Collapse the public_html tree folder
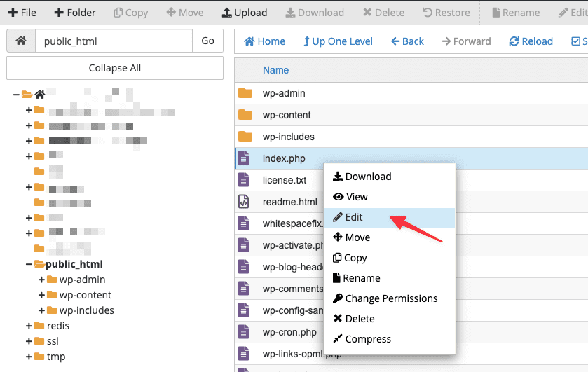 coord(29,264)
